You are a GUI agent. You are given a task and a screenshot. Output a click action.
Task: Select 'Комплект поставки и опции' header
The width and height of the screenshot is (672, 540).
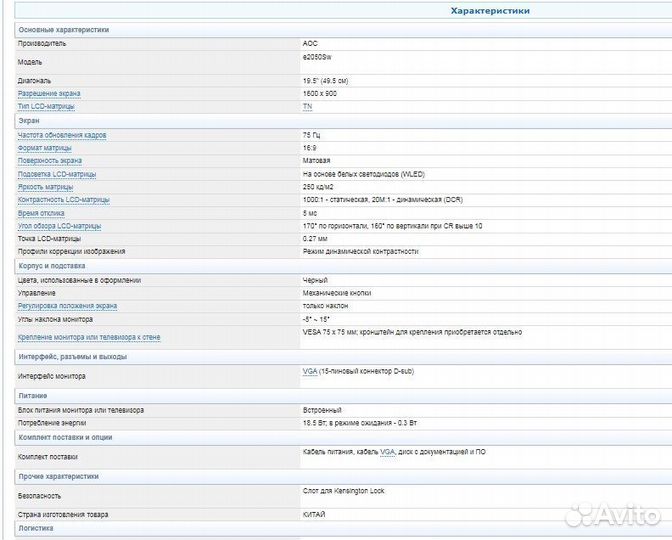[66, 437]
